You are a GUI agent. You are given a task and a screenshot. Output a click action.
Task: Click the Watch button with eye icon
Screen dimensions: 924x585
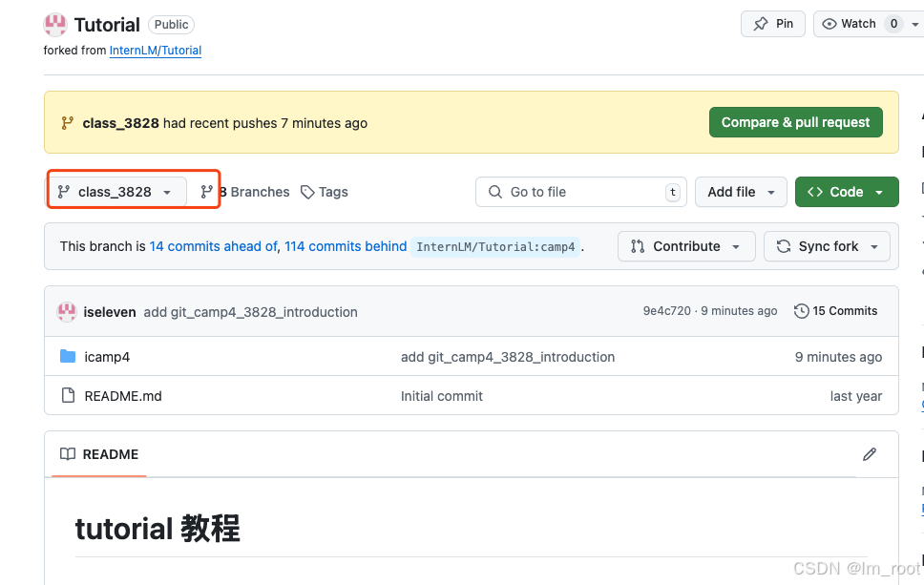point(852,24)
